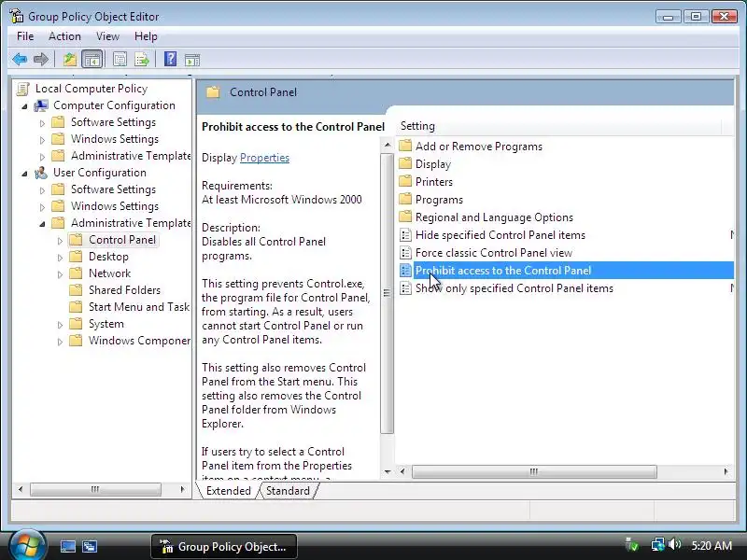Select the Display folder in settings list
Screen dimensions: 747x560
[433, 164]
